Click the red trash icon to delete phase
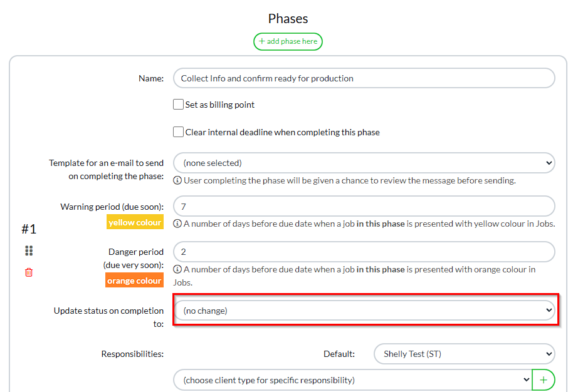 tap(29, 272)
